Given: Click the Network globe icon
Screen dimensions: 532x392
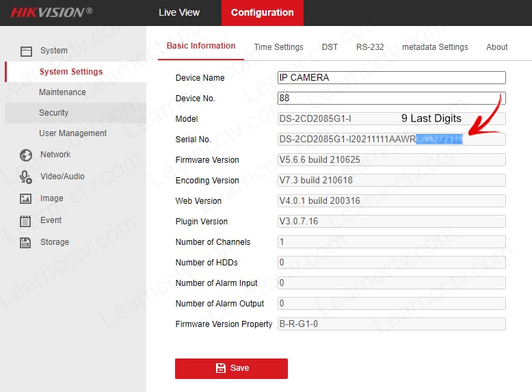Looking at the screenshot, I should [26, 155].
